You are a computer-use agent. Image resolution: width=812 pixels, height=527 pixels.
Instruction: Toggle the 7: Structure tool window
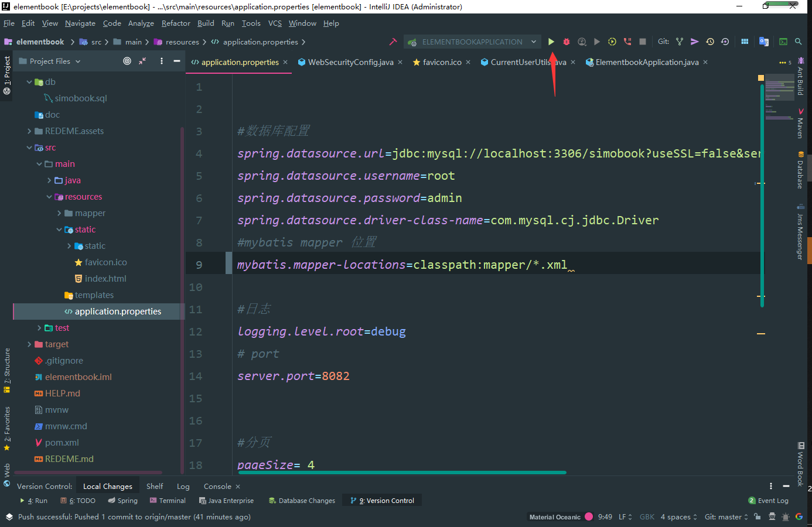7,371
